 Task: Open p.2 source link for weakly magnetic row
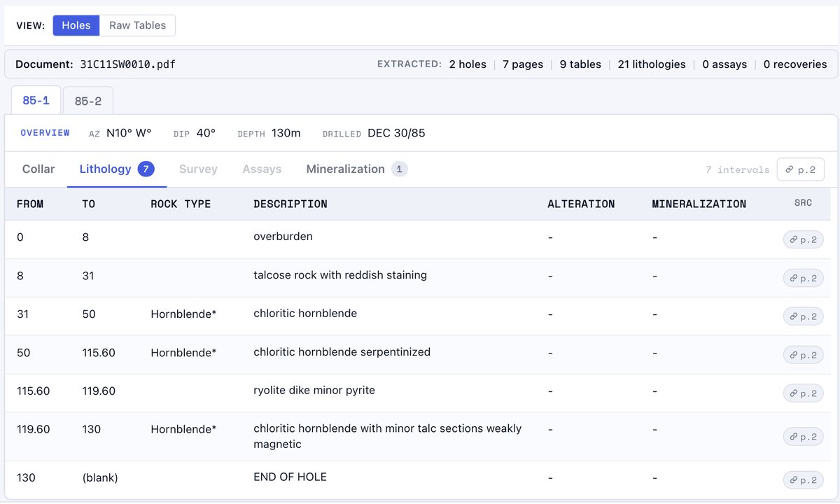(x=803, y=437)
